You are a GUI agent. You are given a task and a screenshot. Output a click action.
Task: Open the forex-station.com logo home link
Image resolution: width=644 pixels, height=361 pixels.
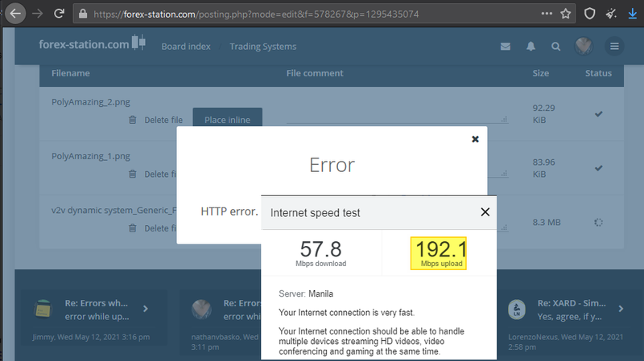(93, 43)
